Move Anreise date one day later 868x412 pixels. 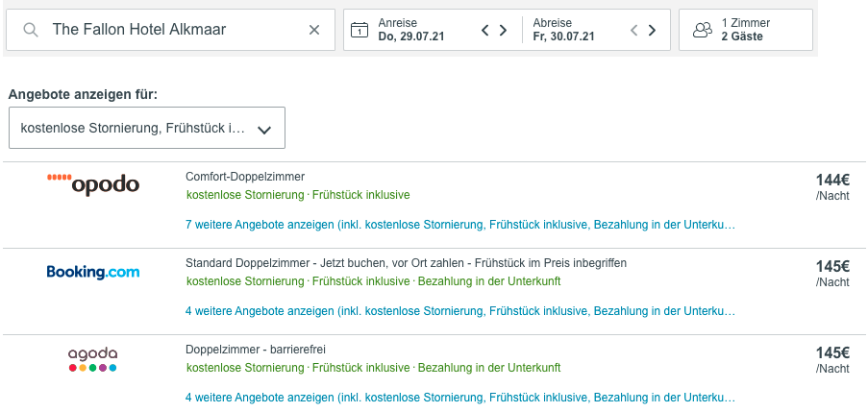point(503,30)
